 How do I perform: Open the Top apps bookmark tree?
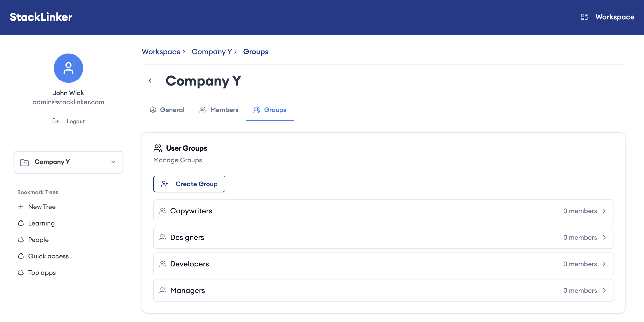point(41,273)
